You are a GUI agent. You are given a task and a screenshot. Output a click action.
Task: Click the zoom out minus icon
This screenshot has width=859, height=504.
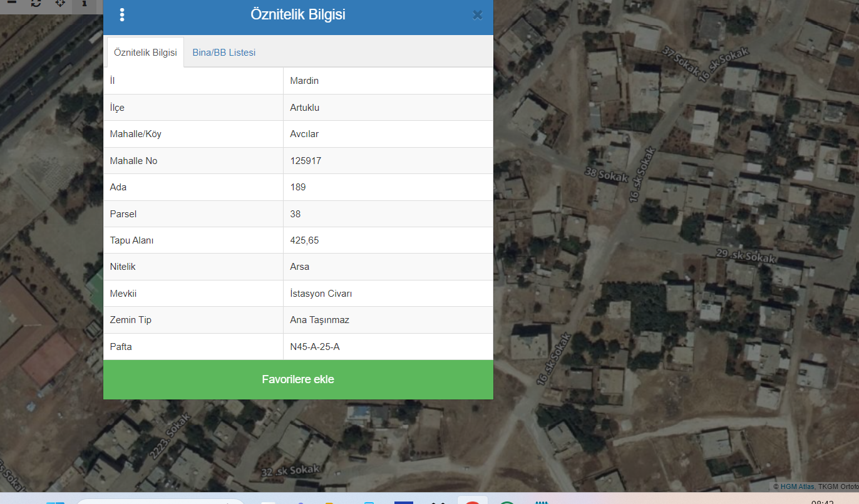coord(11,3)
